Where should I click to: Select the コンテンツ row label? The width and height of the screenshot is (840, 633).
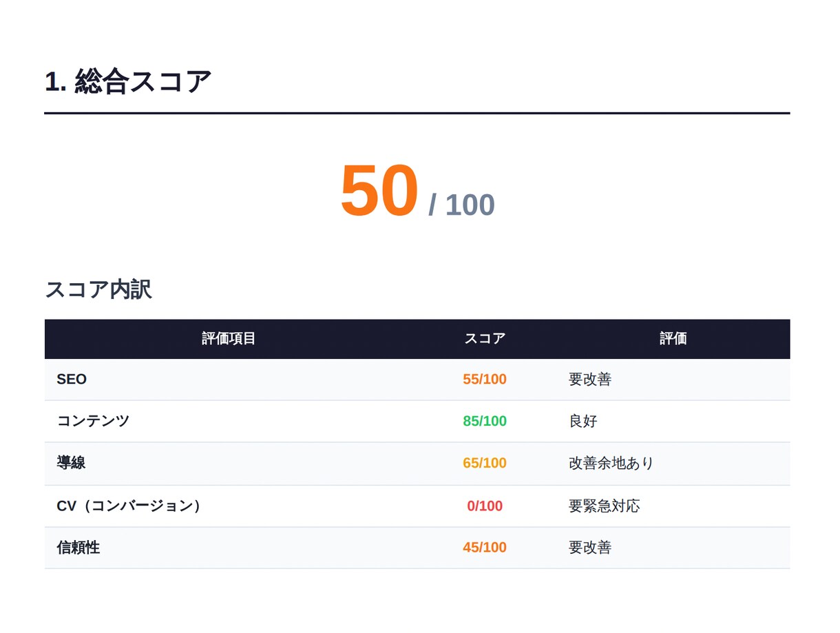point(93,421)
